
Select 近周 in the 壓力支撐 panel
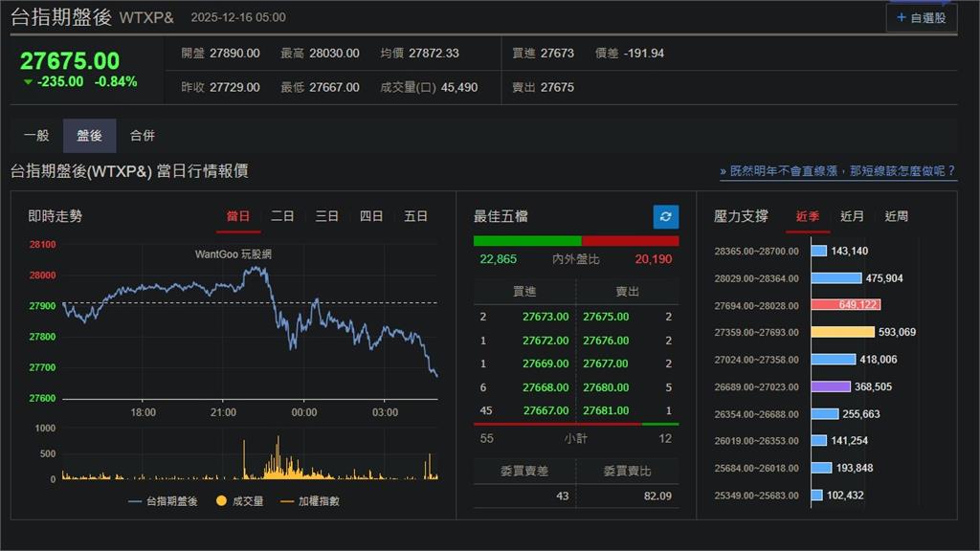coord(896,216)
